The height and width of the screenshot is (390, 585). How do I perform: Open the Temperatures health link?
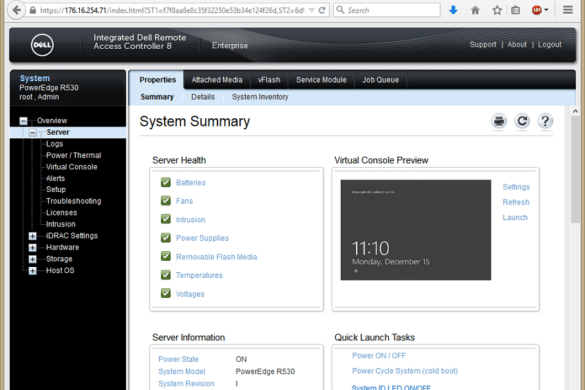(199, 275)
